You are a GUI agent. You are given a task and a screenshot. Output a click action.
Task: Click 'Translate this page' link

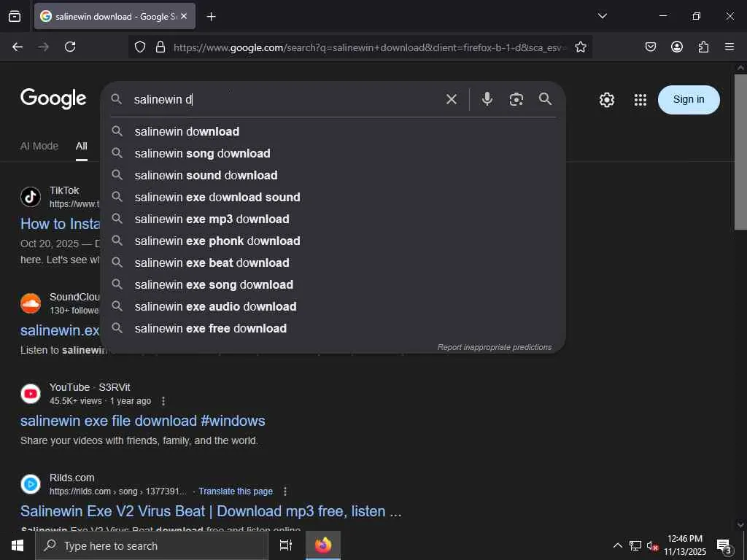tap(236, 491)
